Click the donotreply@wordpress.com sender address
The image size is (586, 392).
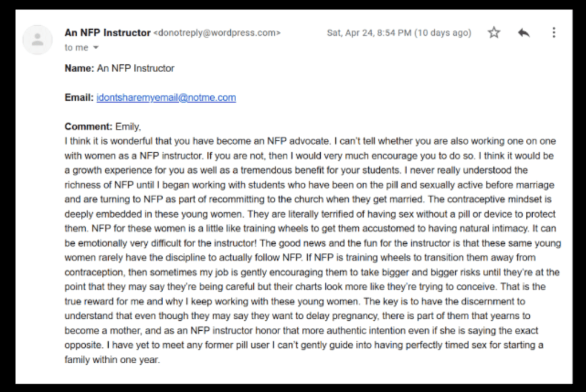tap(218, 33)
